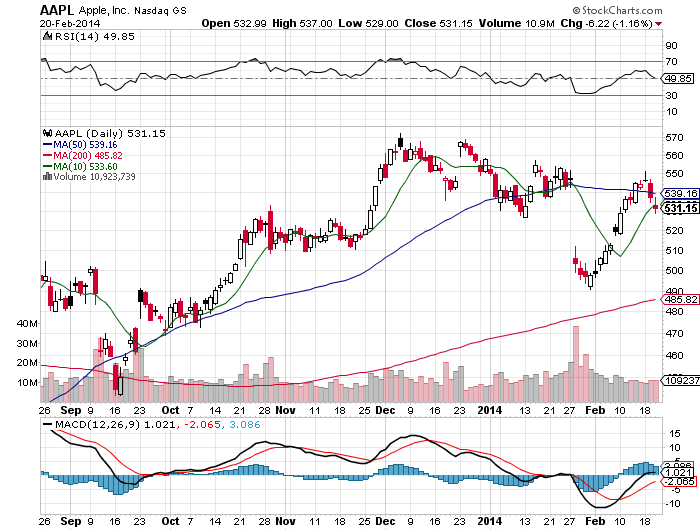The height and width of the screenshot is (530, 700).
Task: Click the 20M label on volume axis
Action: [x=27, y=363]
